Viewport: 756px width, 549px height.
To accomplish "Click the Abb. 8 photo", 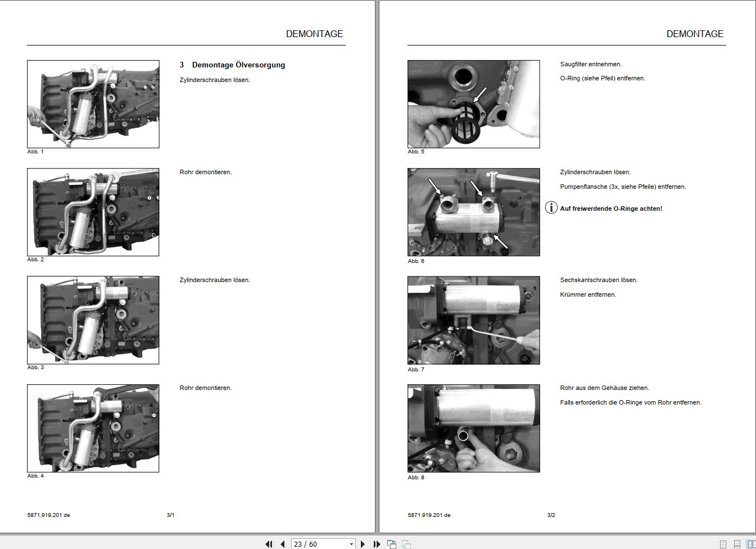I will (x=474, y=428).
